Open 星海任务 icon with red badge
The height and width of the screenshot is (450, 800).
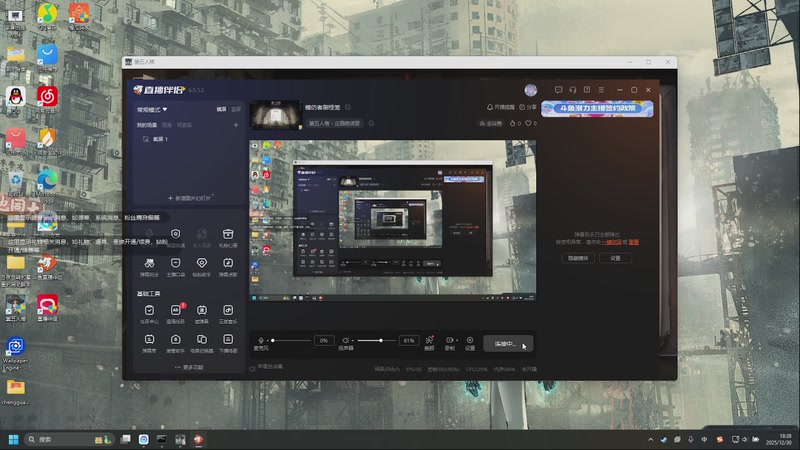(x=176, y=310)
